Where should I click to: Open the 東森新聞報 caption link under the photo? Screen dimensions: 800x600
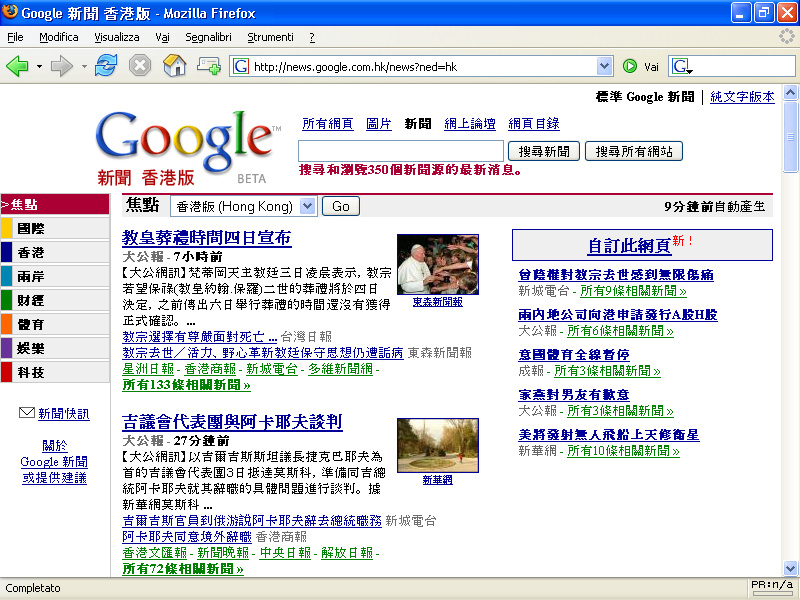point(438,302)
